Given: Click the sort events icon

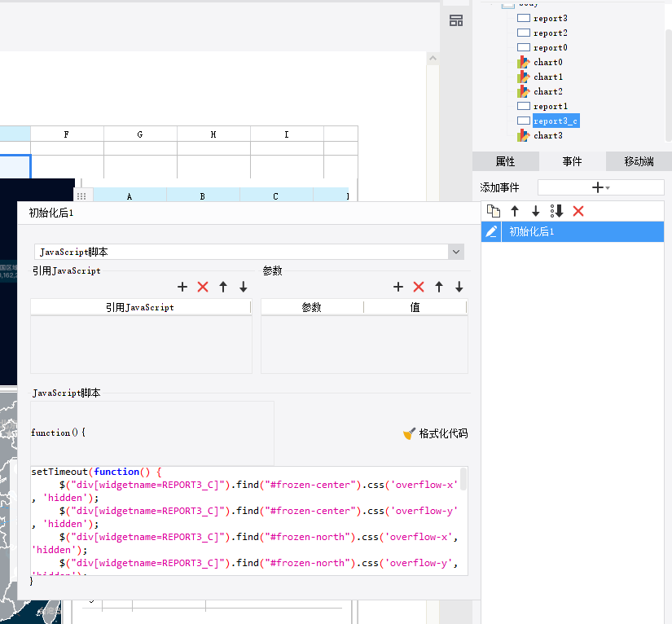Looking at the screenshot, I should click(x=556, y=211).
